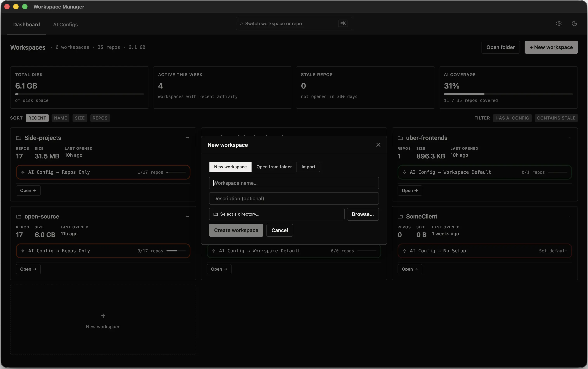588x369 pixels.
Task: Click the plus icon on the empty New workspace card
Action: [103, 316]
